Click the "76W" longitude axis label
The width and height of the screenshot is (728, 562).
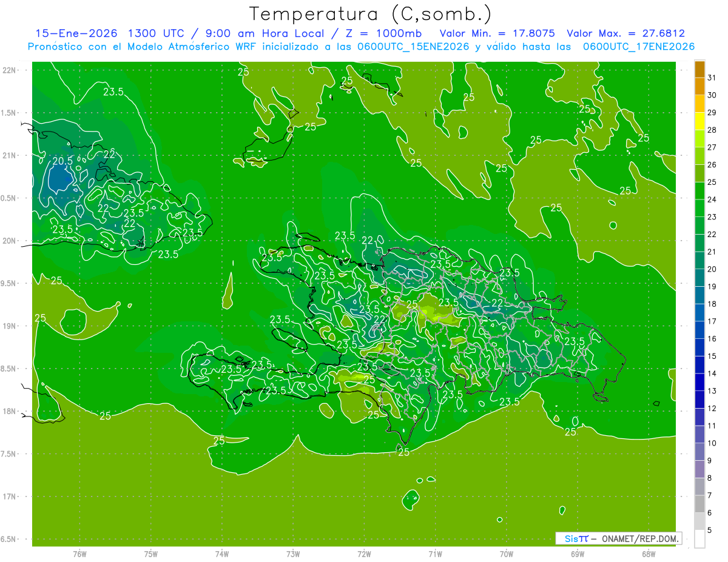pyautogui.click(x=79, y=554)
